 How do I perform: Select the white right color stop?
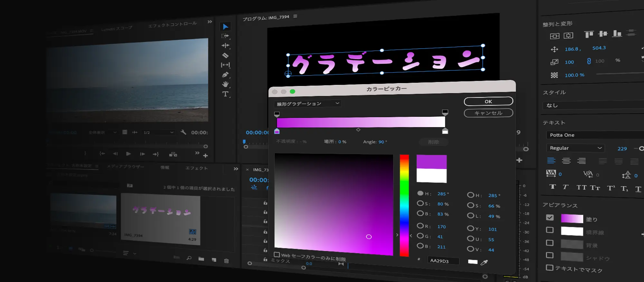pyautogui.click(x=445, y=131)
